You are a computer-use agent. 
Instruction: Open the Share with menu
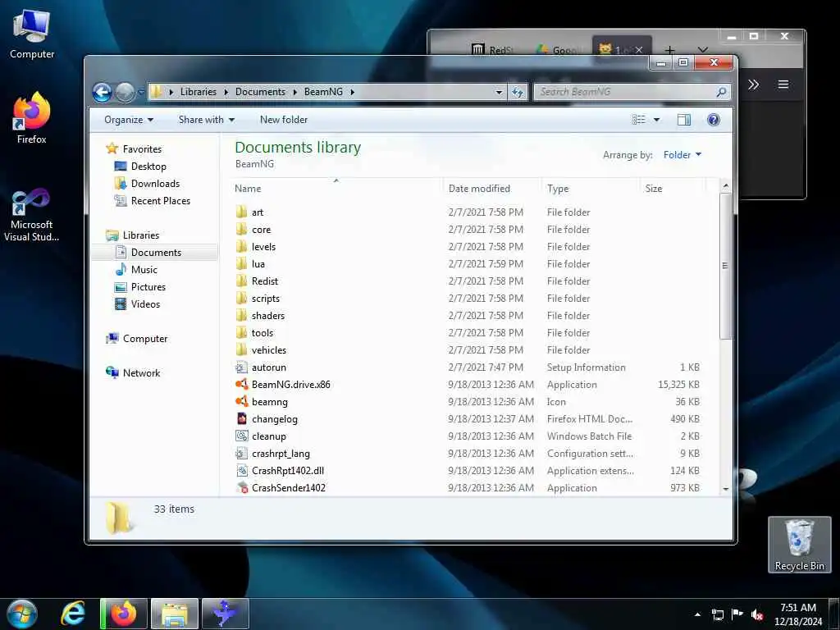click(x=206, y=120)
